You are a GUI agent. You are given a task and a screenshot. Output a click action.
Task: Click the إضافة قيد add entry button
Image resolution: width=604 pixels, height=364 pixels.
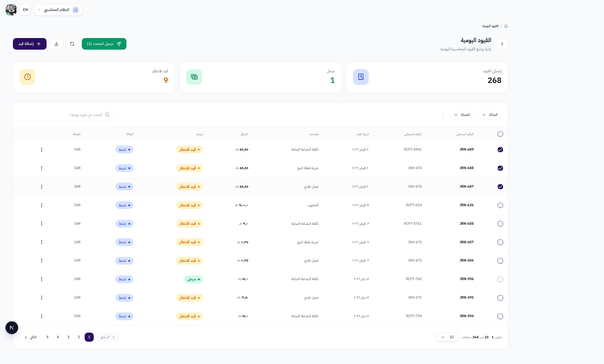click(30, 44)
